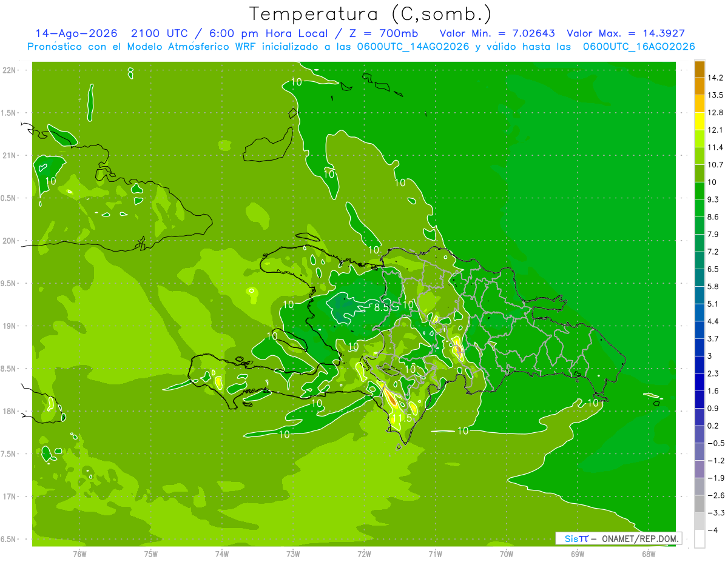Click the "19N" latitude axis label
This screenshot has width=728, height=562.
click(9, 326)
